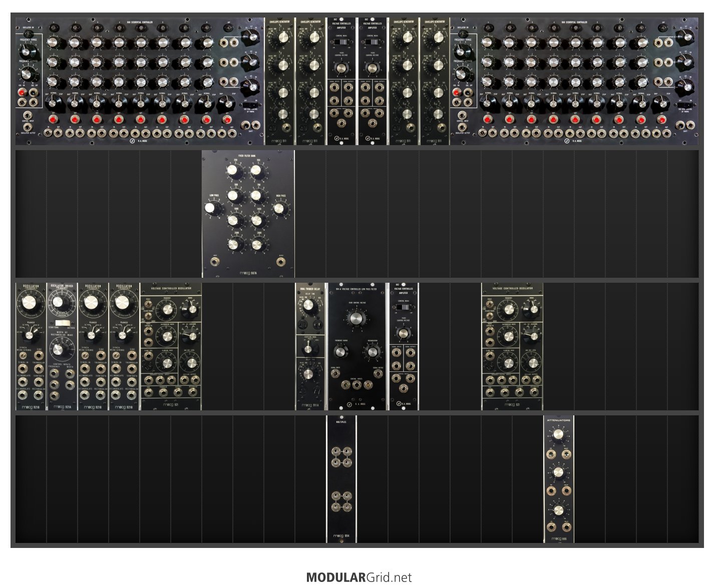Click the bottom knob on Attenuators module
The image size is (719, 588).
559,510
